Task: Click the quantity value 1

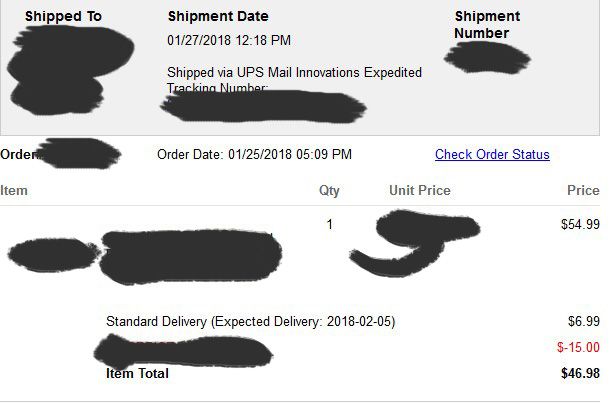Action: (330, 224)
